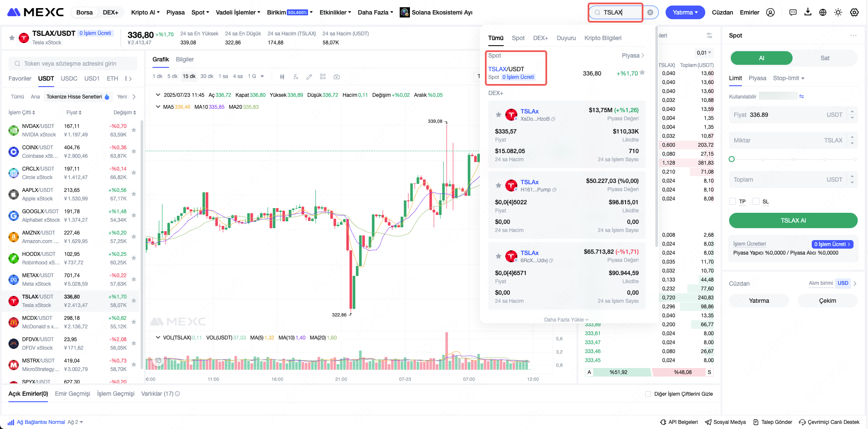Open the messages chat icon
This screenshot has height=429, width=868.
(x=793, y=12)
